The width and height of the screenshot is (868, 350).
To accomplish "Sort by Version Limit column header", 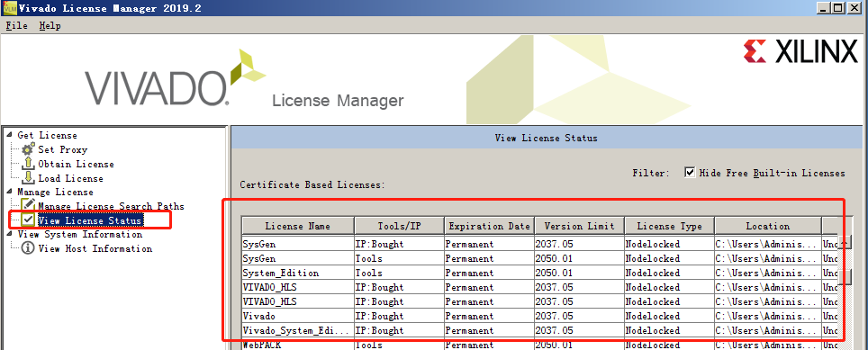I will (579, 226).
